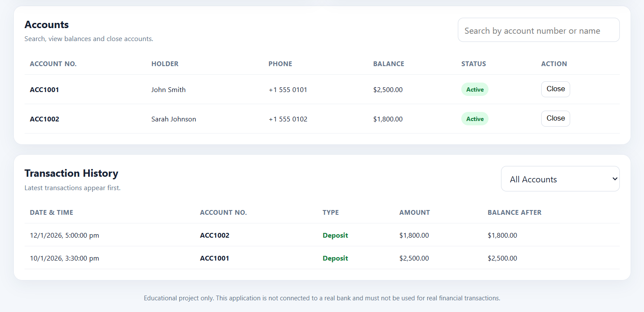This screenshot has width=644, height=312.
Task: Click the $1,800.00 Amount in Transaction History
Action: pos(414,236)
